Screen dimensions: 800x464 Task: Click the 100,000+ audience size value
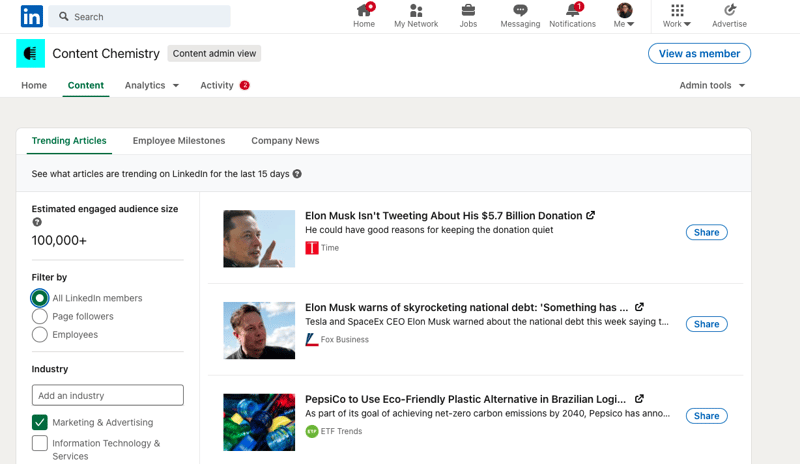59,240
